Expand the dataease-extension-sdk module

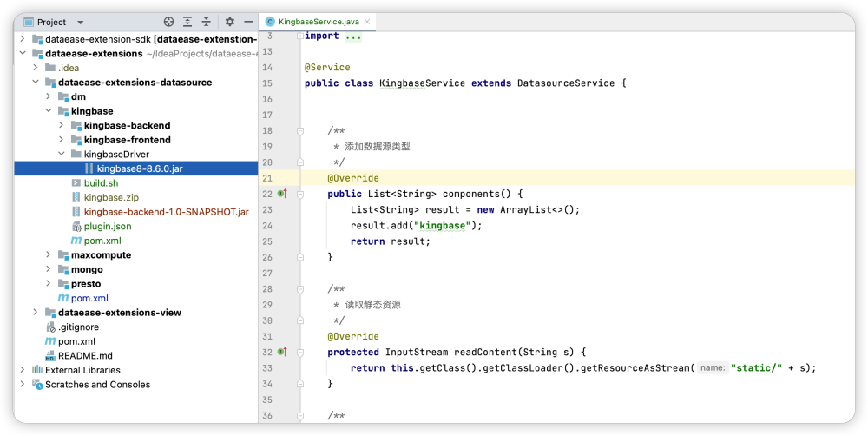click(23, 39)
